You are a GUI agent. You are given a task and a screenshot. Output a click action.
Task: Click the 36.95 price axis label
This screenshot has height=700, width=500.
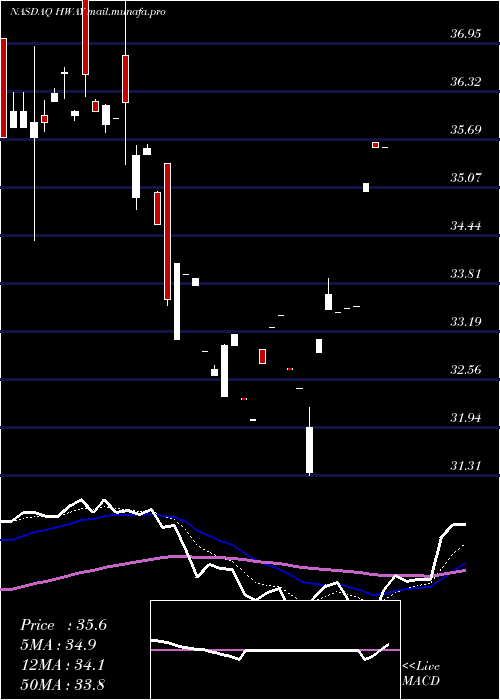466,33
